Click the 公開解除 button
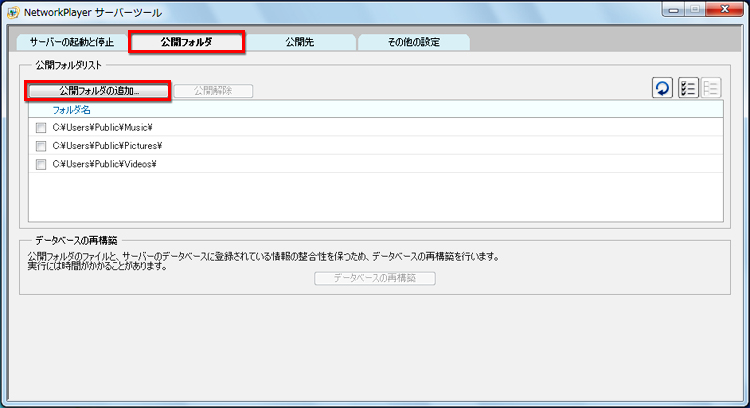 [x=213, y=91]
